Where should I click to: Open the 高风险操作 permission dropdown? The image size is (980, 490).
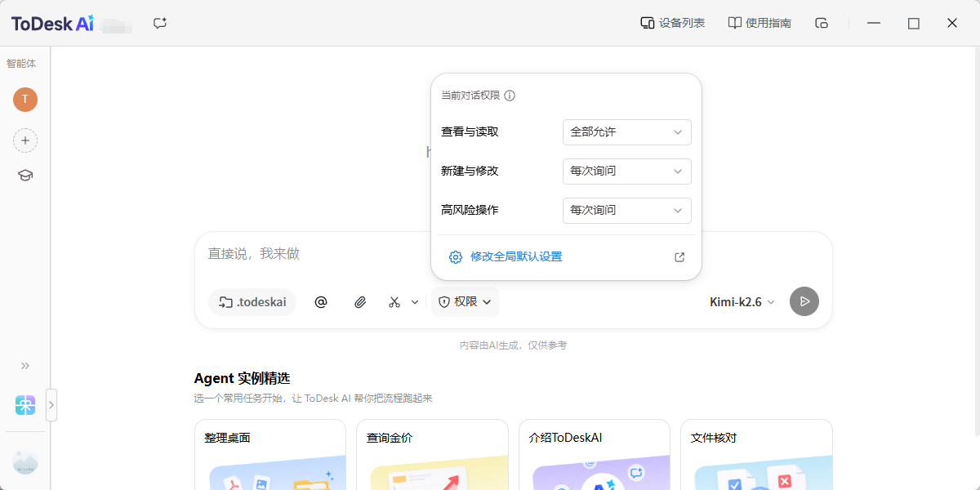627,211
